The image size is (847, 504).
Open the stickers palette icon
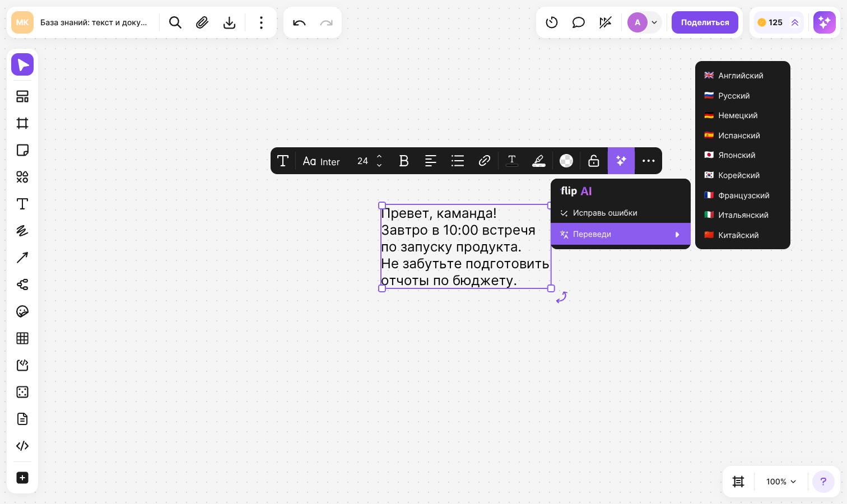coord(22,311)
